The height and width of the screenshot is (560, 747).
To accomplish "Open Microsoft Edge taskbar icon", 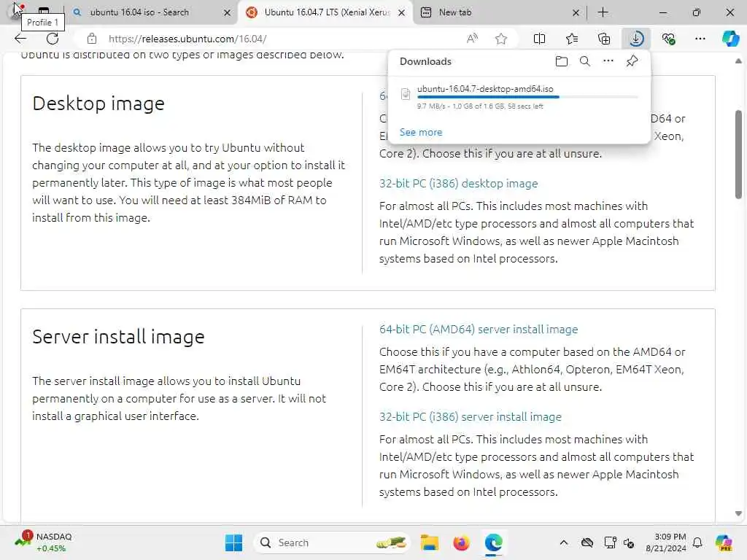I will (x=494, y=542).
